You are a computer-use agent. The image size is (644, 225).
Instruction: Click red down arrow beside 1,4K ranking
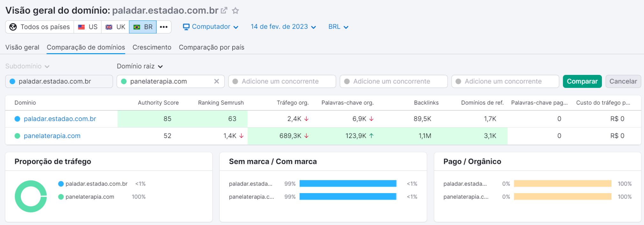tap(241, 136)
